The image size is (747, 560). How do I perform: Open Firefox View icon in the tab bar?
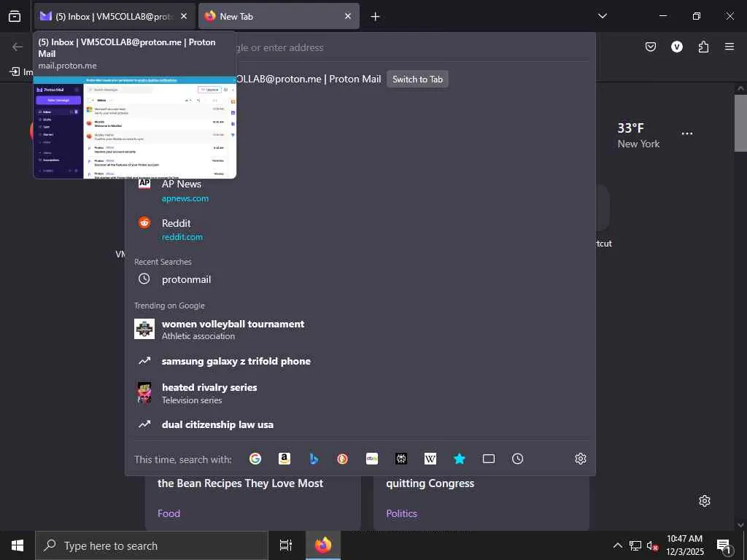pyautogui.click(x=15, y=16)
